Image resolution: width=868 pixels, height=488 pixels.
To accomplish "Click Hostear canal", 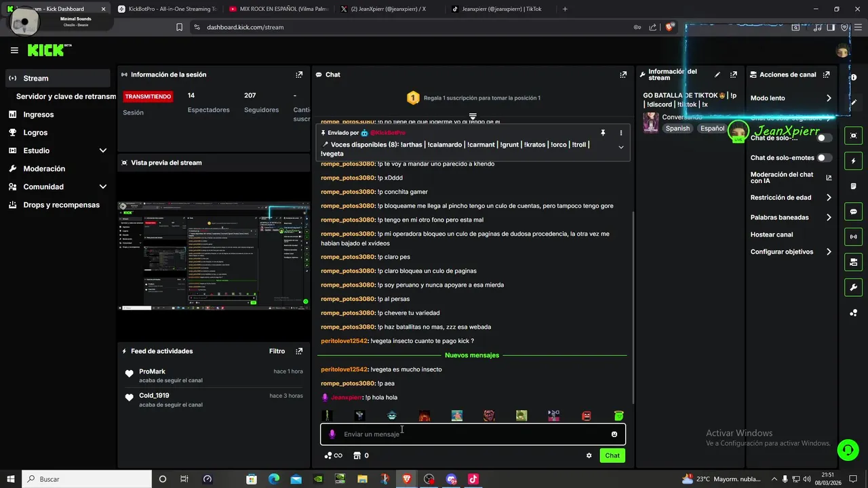I will [772, 235].
